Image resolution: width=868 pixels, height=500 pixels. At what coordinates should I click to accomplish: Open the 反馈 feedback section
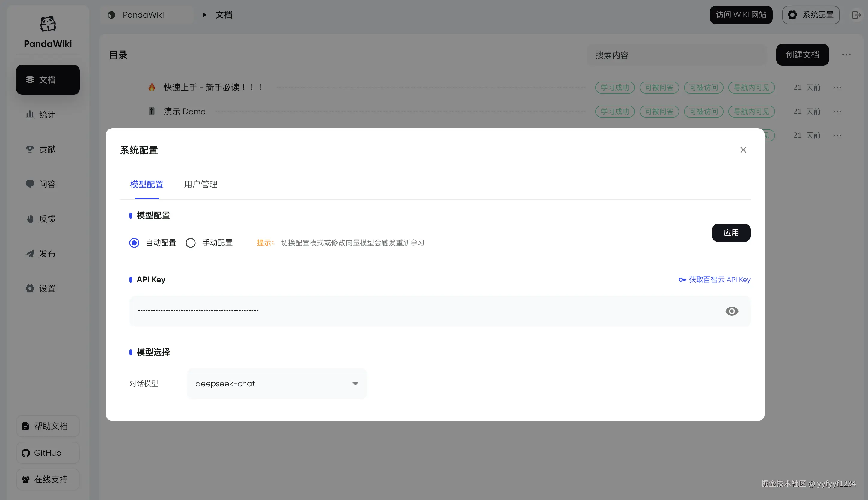(x=47, y=219)
